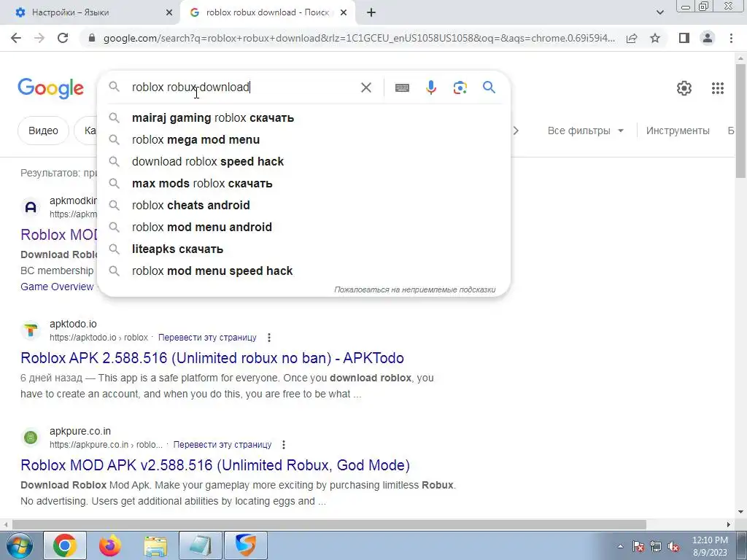The height and width of the screenshot is (560, 747).
Task: Open the Windows Start menu
Action: point(19,545)
